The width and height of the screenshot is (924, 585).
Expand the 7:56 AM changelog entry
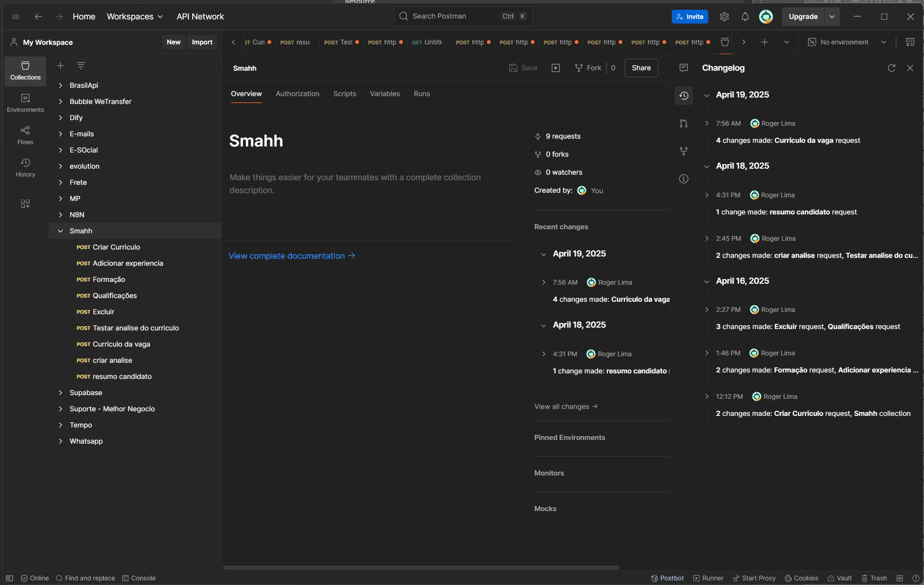pos(707,123)
